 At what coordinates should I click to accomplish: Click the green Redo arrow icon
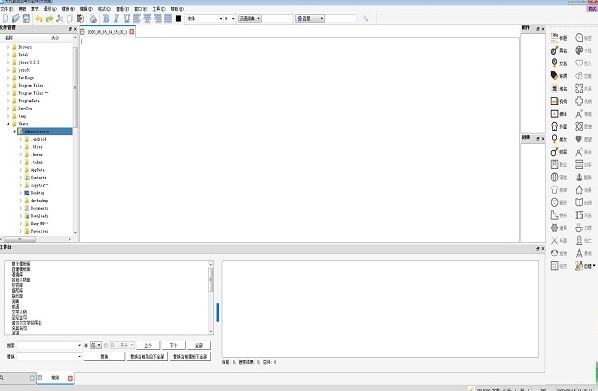49,18
